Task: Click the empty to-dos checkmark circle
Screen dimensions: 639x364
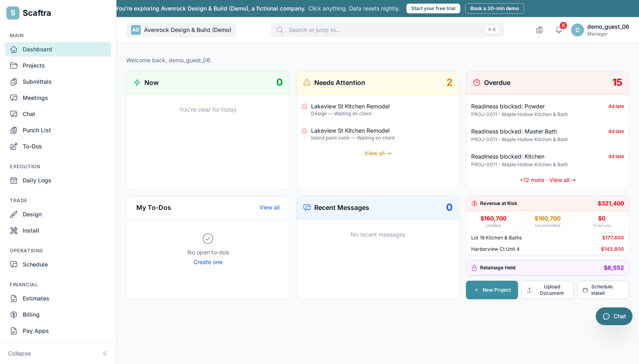Action: (208, 239)
